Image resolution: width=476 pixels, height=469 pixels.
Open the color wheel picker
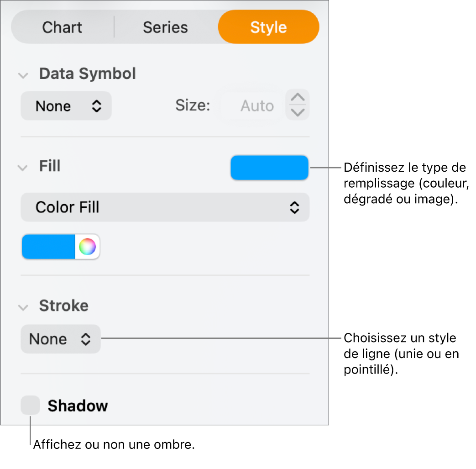(88, 247)
